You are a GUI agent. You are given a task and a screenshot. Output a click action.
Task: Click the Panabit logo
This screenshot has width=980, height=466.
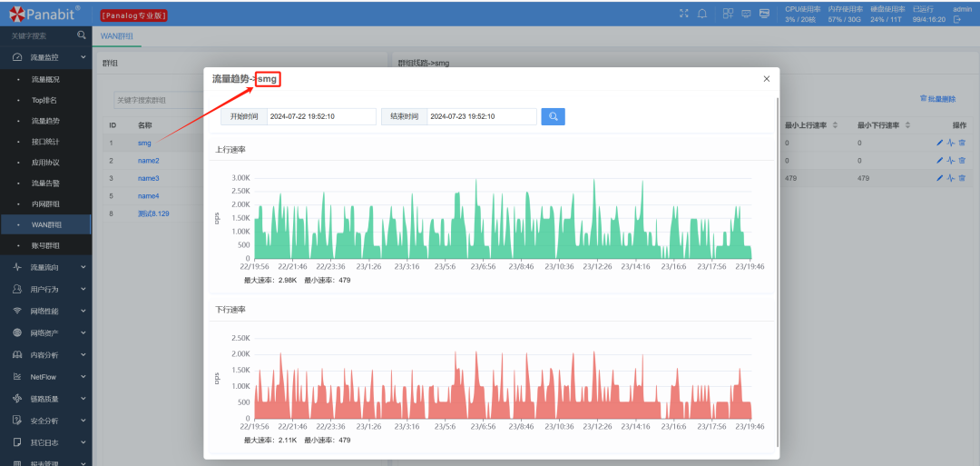pos(44,12)
